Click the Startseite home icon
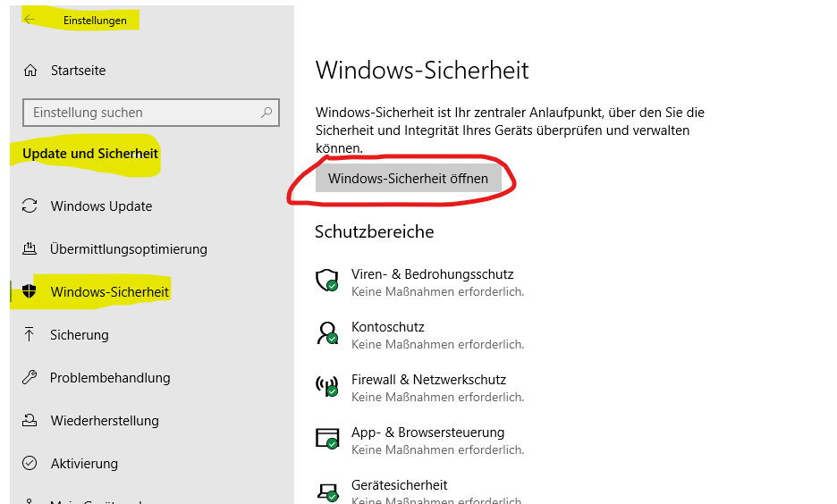 pyautogui.click(x=30, y=71)
